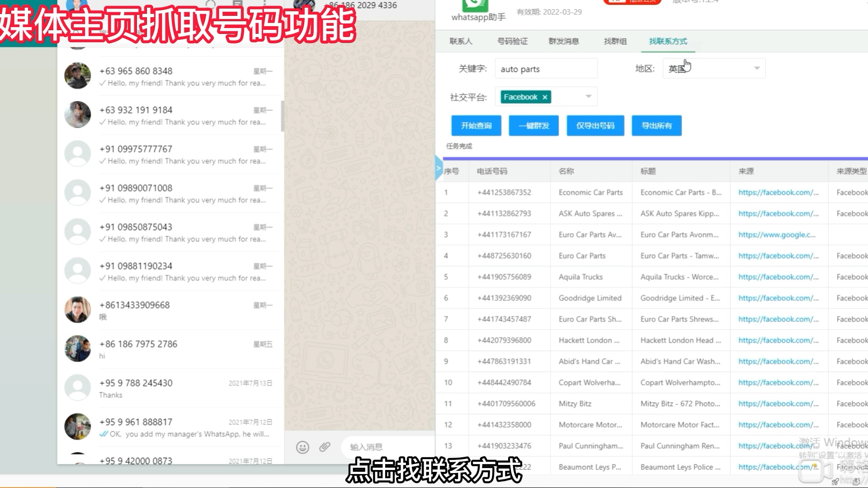Screen dimensions: 868x488
Task: Open avatar of chat +86 186 7975 2786
Action: 78,349
